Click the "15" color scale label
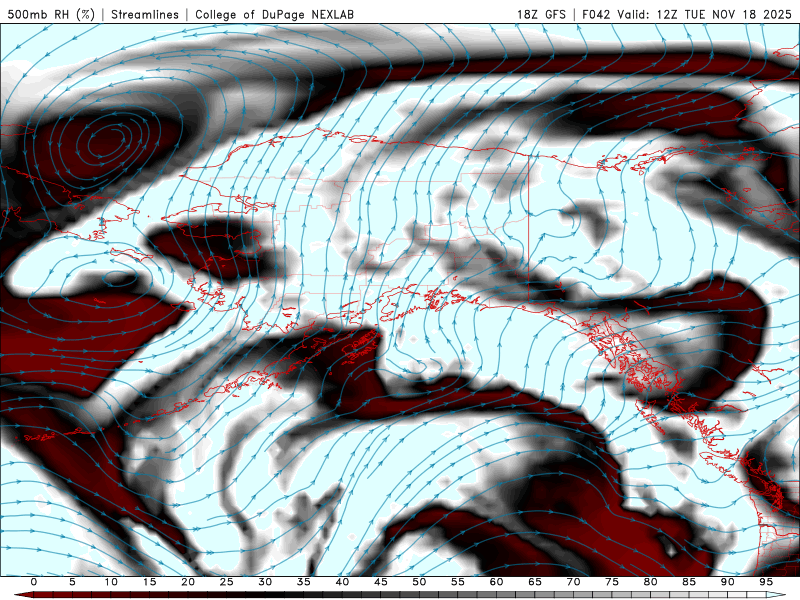Image resolution: width=800 pixels, height=600 pixels. point(149,582)
